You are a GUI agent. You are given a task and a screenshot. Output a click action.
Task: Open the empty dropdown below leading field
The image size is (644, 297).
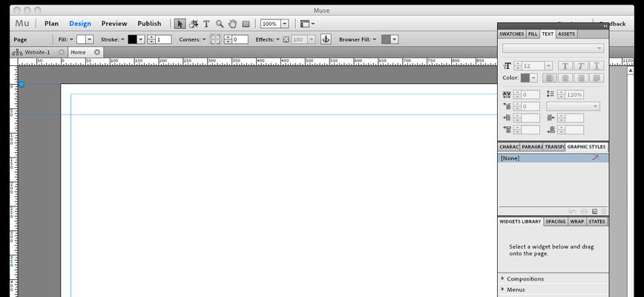pyautogui.click(x=573, y=106)
